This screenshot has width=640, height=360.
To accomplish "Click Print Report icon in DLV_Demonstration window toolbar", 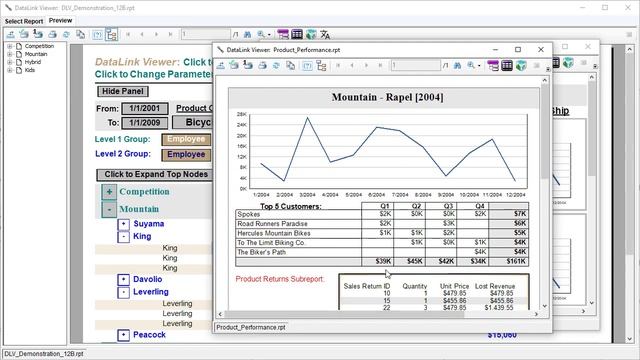I will pos(52,35).
